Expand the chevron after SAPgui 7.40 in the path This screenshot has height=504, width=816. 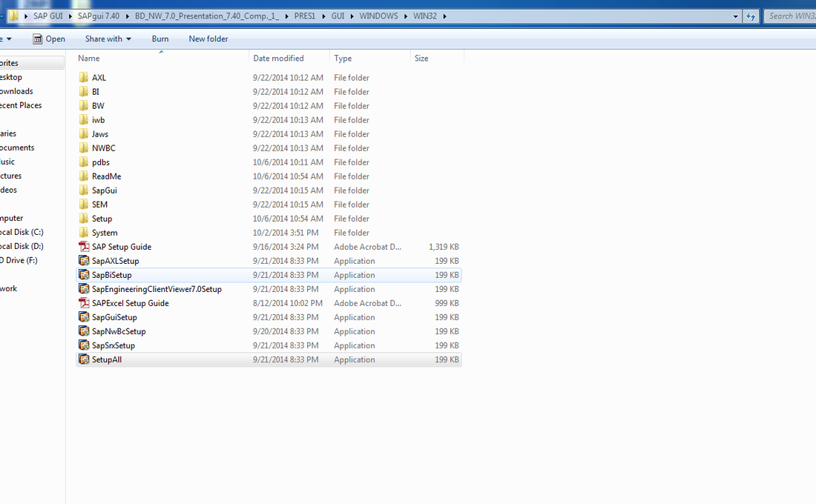click(x=127, y=16)
